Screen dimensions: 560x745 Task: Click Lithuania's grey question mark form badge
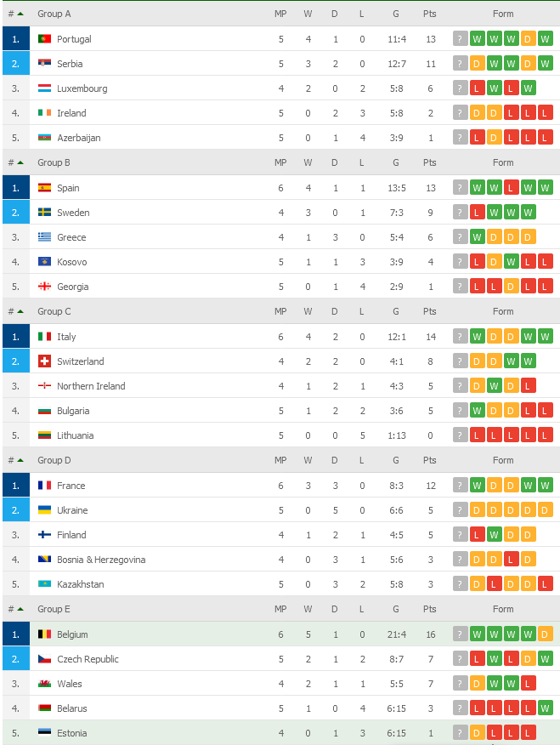461,435
